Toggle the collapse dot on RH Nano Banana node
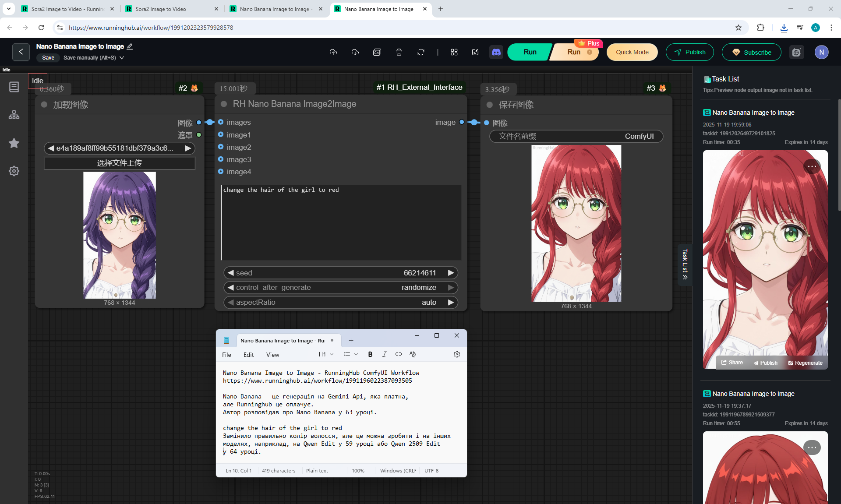 [224, 104]
